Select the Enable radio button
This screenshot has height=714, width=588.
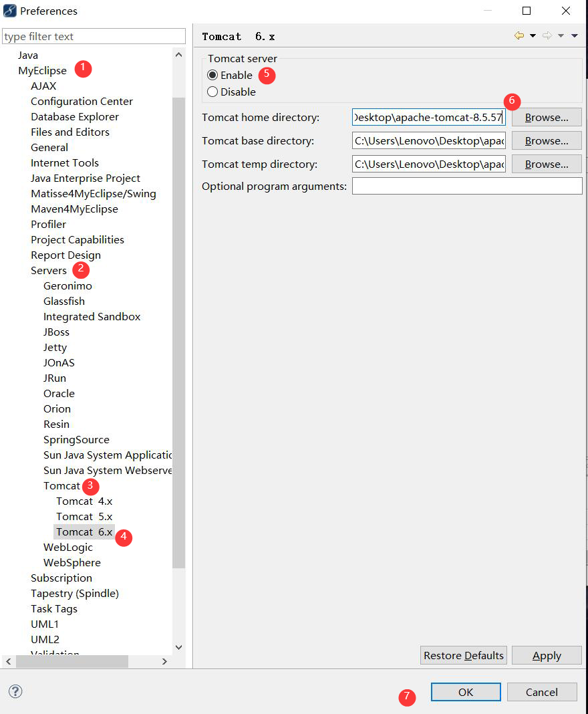tap(212, 75)
